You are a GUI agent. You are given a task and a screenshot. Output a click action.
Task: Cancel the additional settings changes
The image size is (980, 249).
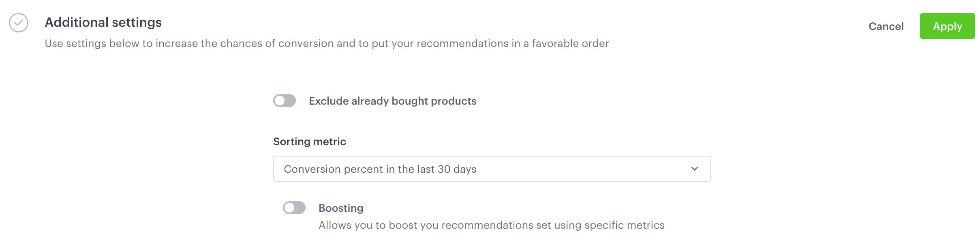(x=886, y=26)
